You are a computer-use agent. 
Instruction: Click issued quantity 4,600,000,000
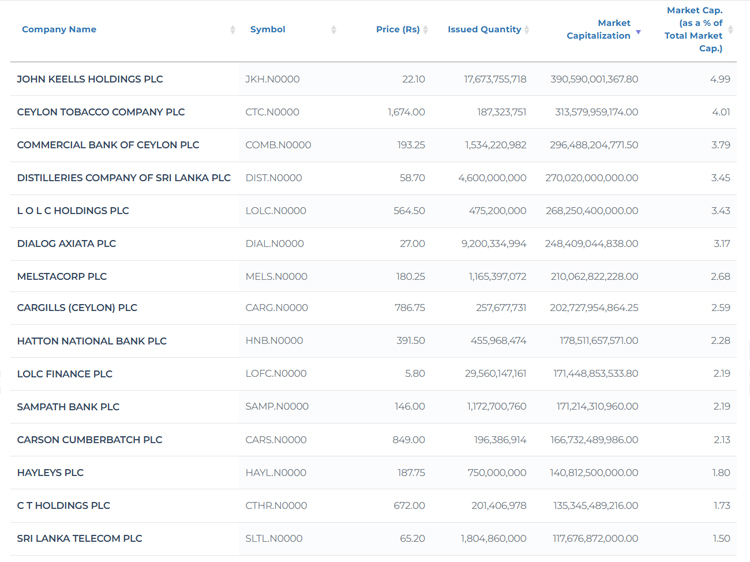click(492, 178)
